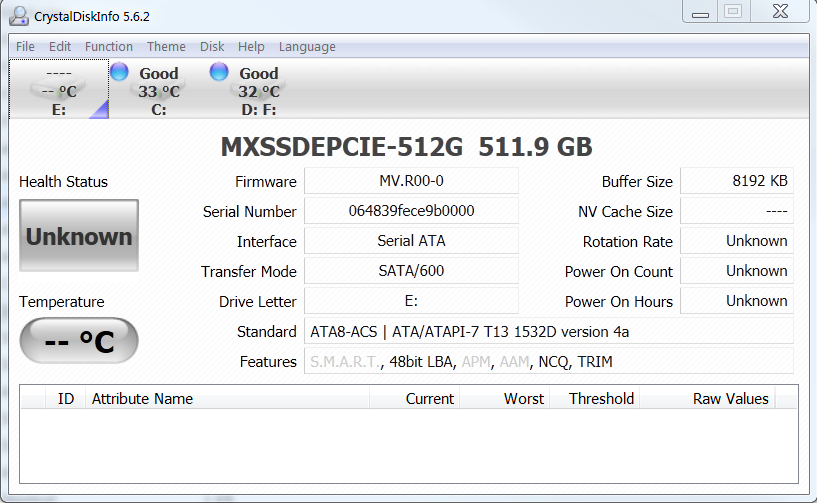Click the blue triangle marker on E: drive
The image size is (817, 503).
pyautogui.click(x=99, y=109)
